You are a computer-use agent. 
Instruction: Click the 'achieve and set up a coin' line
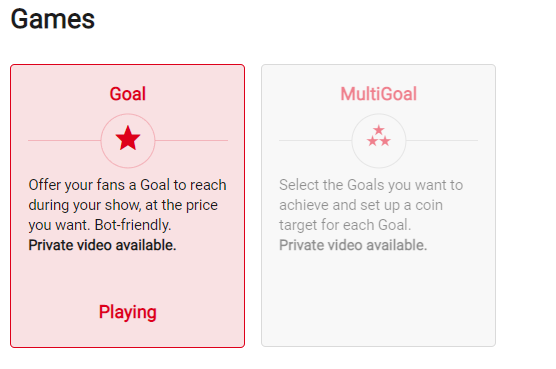[x=361, y=205]
